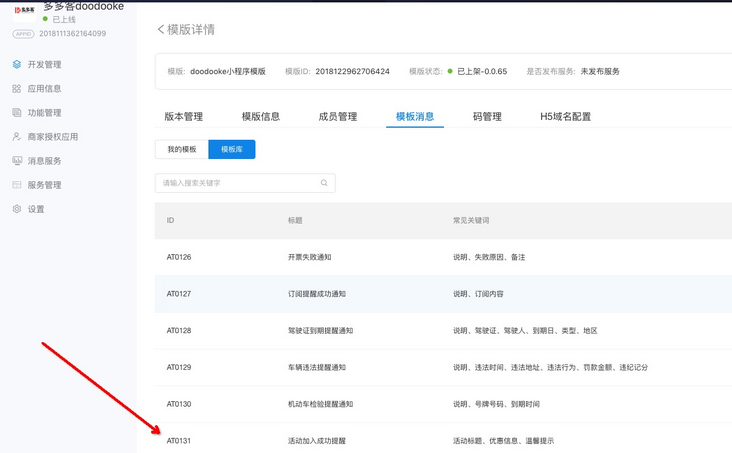Focus the keyword search input field
Viewport: 732px width, 453px height.
point(238,183)
